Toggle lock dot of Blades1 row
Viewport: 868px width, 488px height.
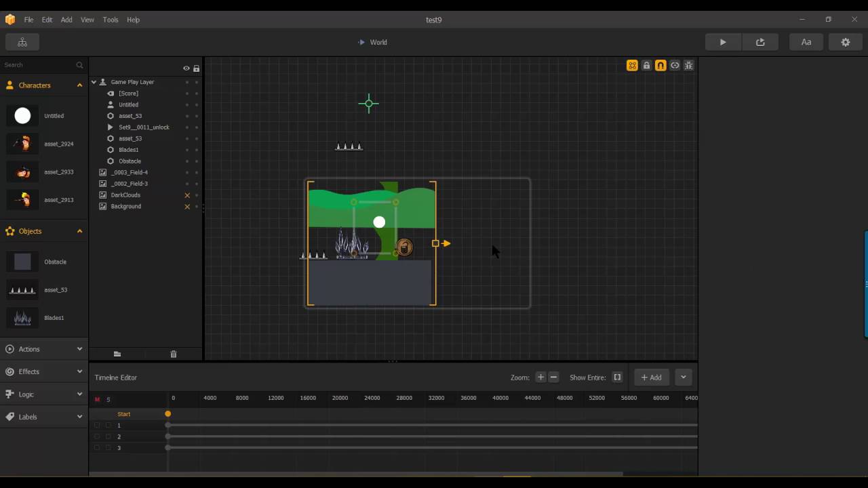pyautogui.click(x=197, y=150)
